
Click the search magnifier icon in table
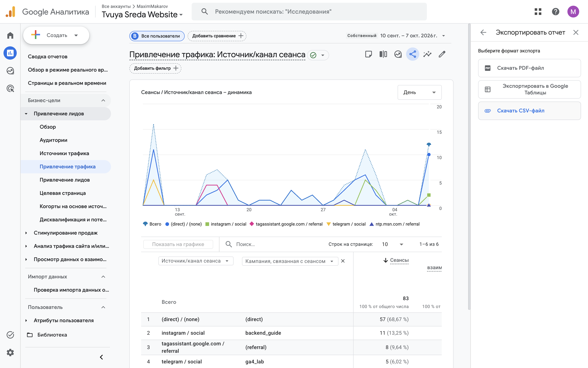tap(228, 244)
